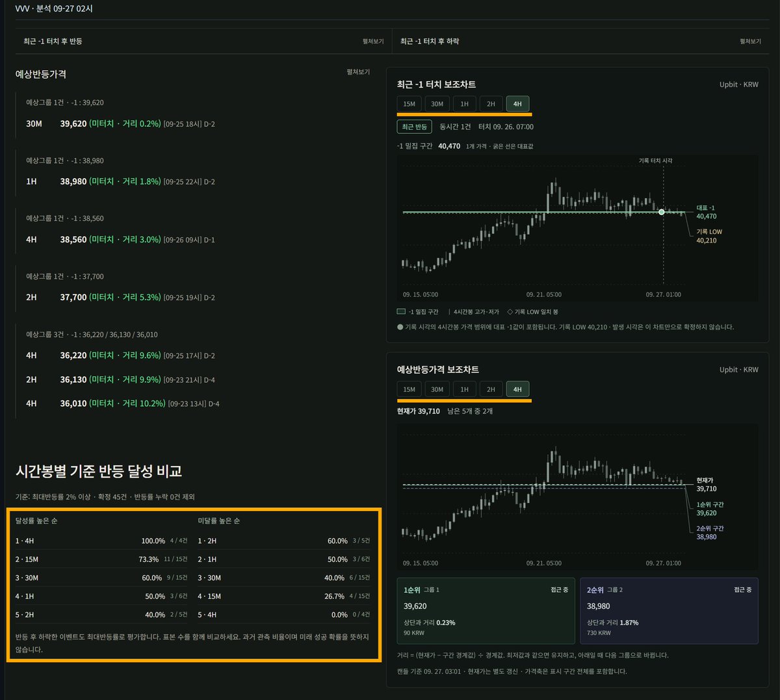The height and width of the screenshot is (700, 780).
Task: Click the 현재가 39,710 chart label
Action: pyautogui.click(x=707, y=484)
